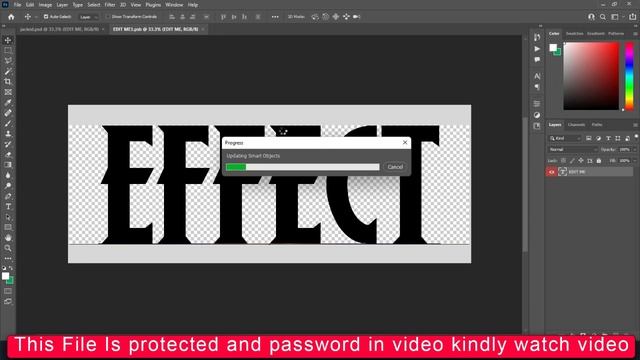This screenshot has width=640, height=360.
Task: Select the Blur tool
Action: pyautogui.click(x=8, y=176)
